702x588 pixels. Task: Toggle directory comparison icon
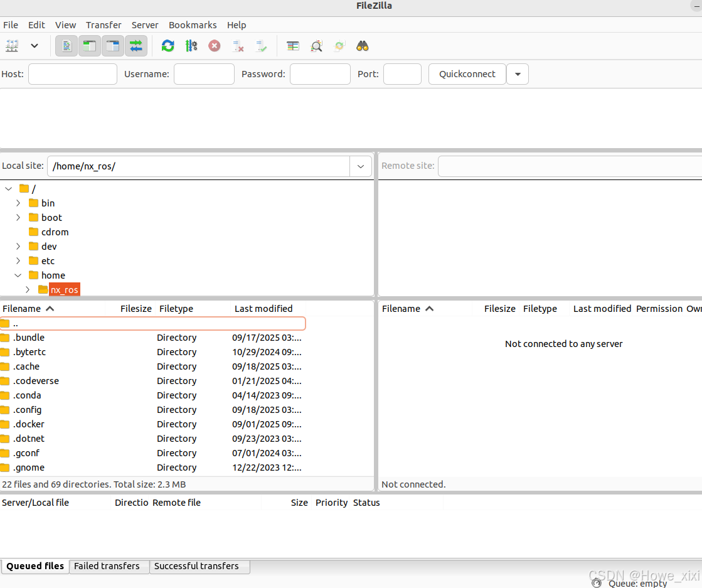[x=316, y=46]
